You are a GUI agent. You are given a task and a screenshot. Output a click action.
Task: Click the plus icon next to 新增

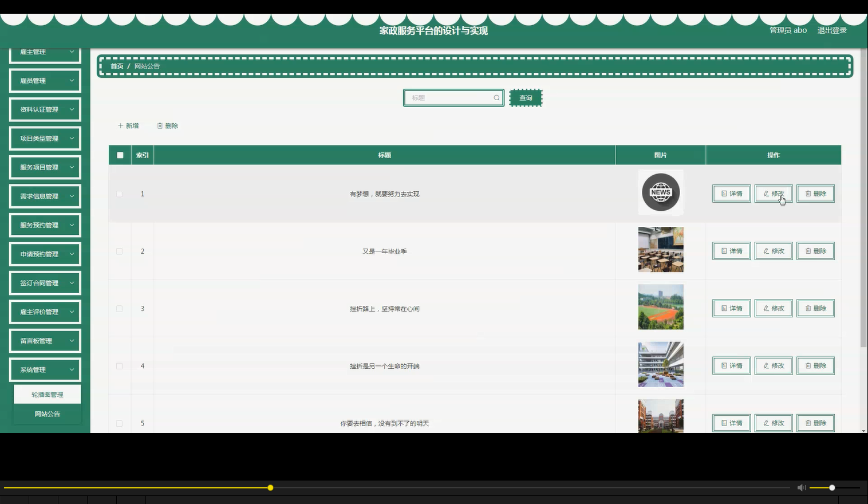120,126
